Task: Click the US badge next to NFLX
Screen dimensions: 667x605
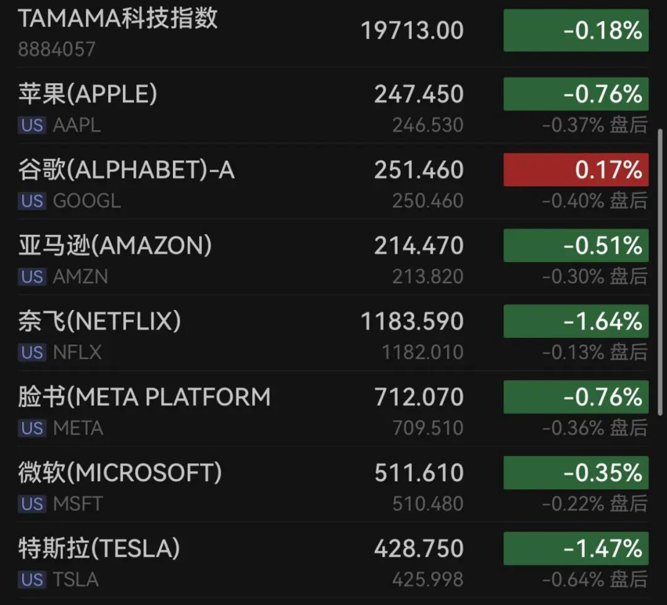Action: click(x=32, y=353)
